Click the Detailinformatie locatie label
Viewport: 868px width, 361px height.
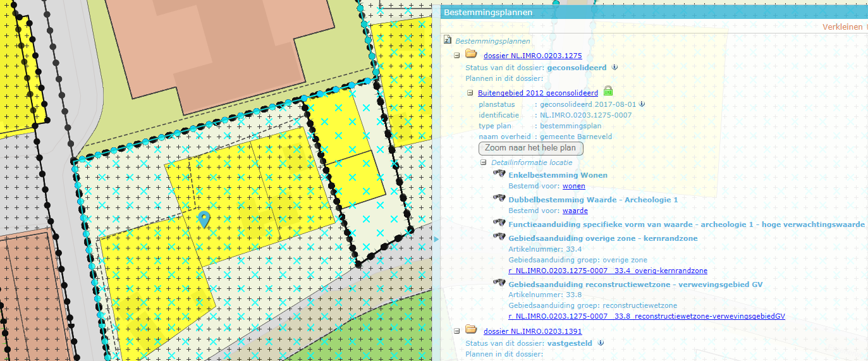coord(532,162)
